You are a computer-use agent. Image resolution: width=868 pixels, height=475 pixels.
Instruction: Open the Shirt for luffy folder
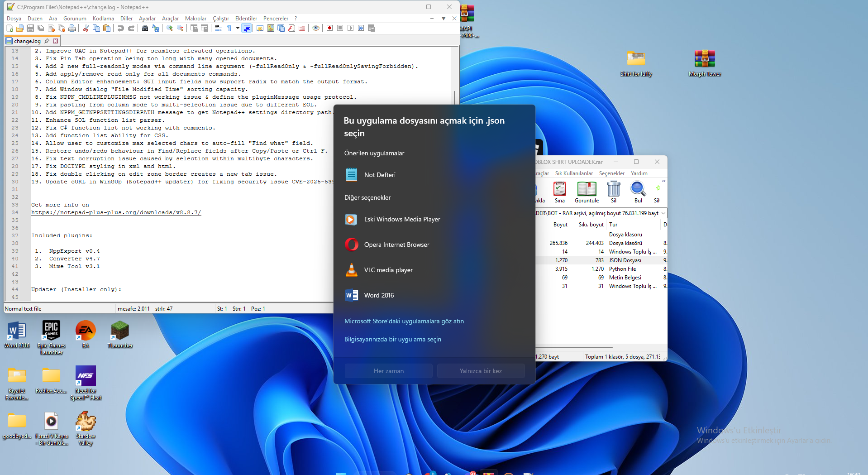(x=636, y=63)
